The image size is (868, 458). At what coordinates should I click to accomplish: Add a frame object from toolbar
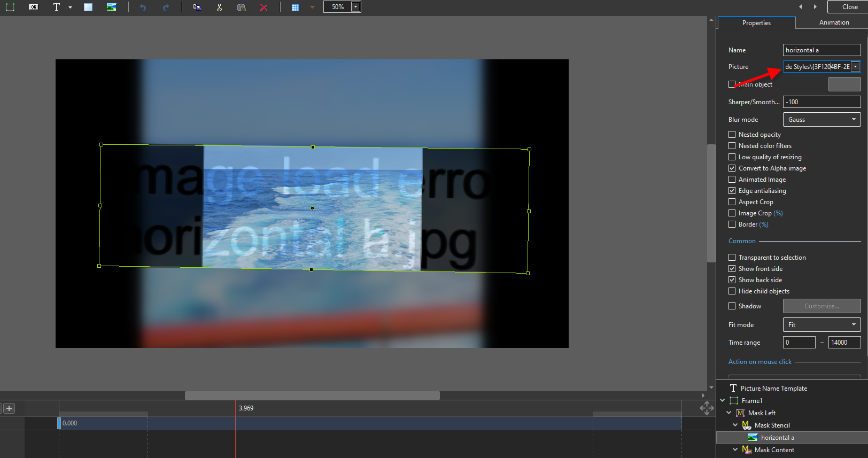point(10,7)
